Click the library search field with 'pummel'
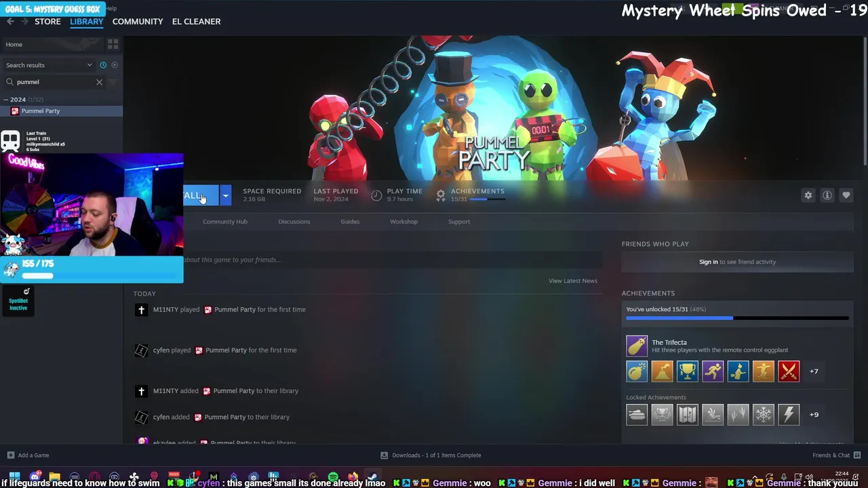Image resolution: width=868 pixels, height=488 pixels. pyautogui.click(x=54, y=82)
